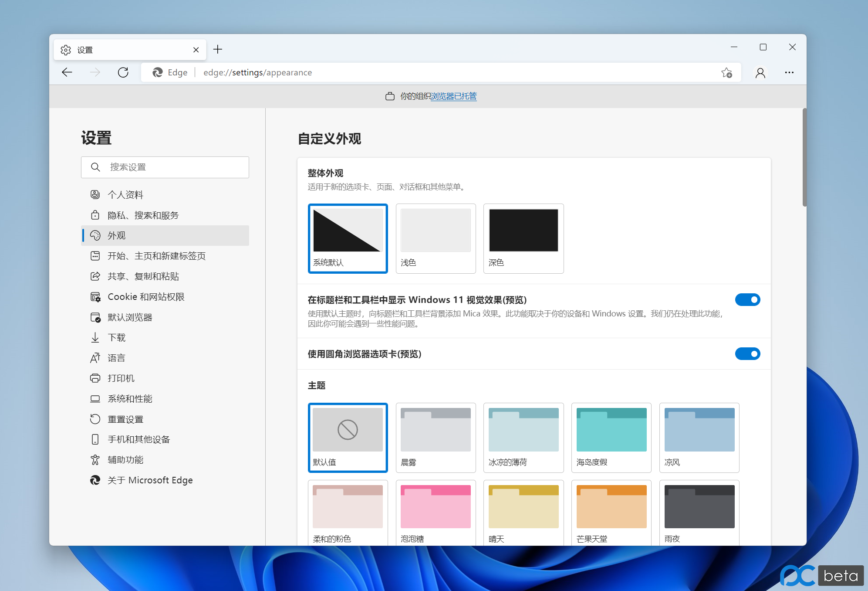This screenshot has height=591, width=868.
Task: Reload the page with the refresh icon
Action: coord(123,72)
